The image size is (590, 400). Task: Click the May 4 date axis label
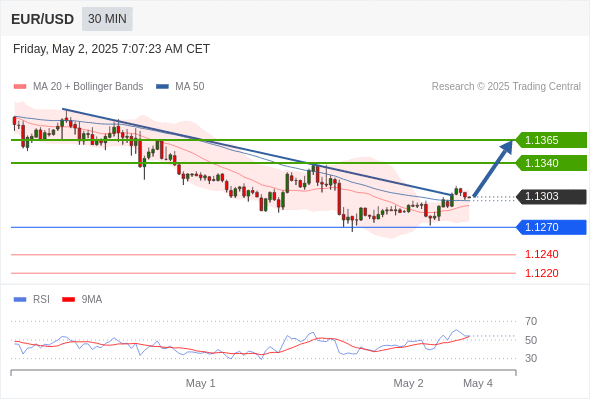click(x=478, y=383)
